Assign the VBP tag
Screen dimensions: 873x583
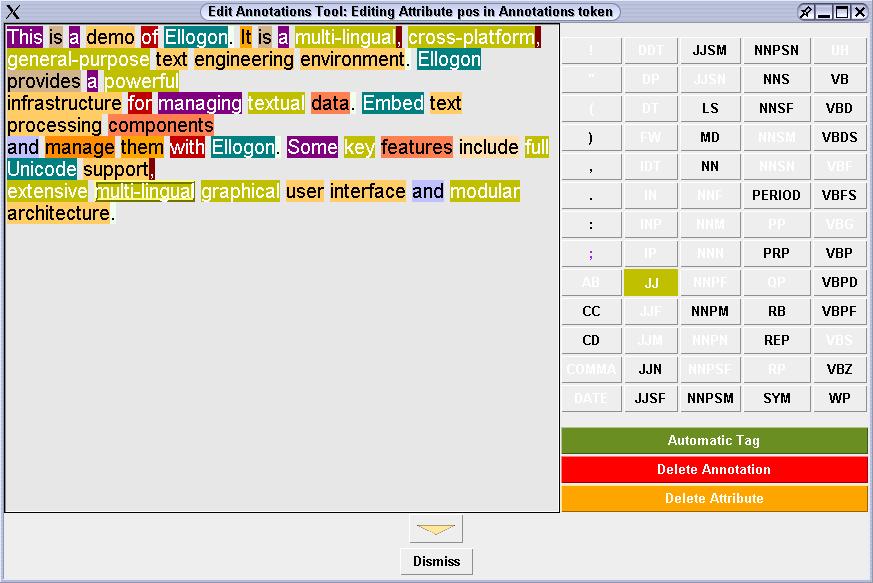point(840,253)
